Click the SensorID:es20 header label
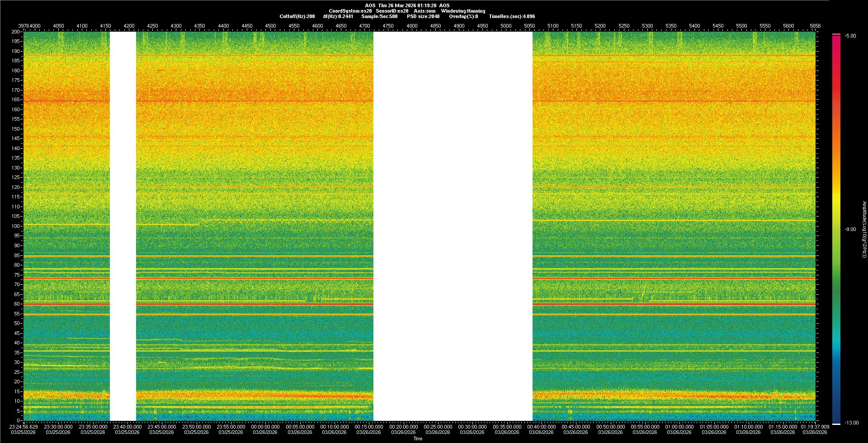Screen dimensions: 868x443 pos(392,11)
